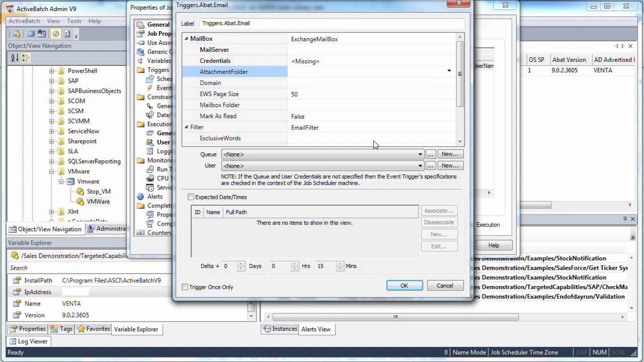Click the Label field containing Triggers.Abat.Email
The image size is (644, 362).
click(331, 23)
